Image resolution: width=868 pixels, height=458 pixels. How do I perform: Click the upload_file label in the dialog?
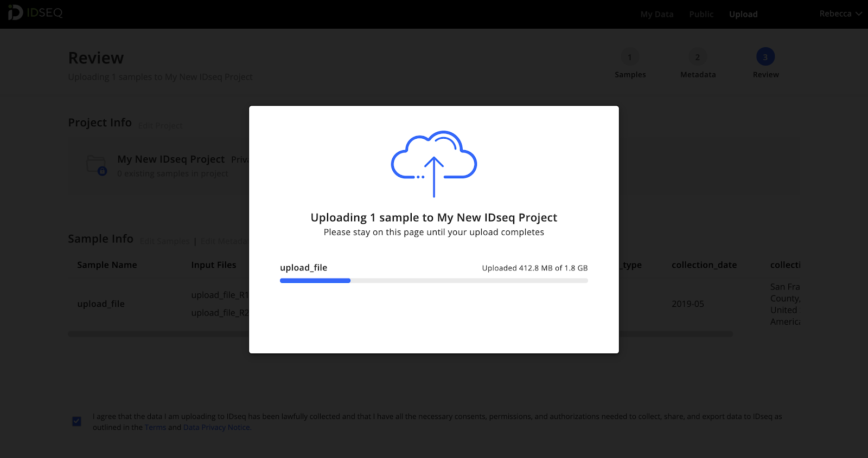pyautogui.click(x=304, y=268)
